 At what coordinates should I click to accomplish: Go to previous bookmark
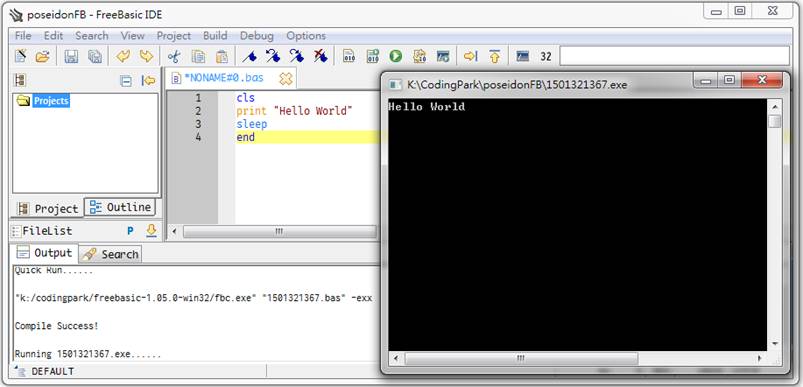[273, 56]
